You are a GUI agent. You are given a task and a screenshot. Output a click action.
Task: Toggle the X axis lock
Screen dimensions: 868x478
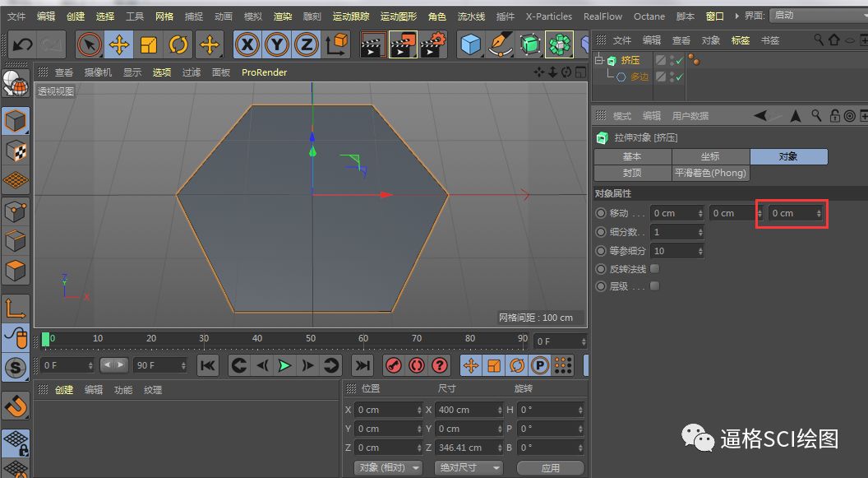coord(247,44)
